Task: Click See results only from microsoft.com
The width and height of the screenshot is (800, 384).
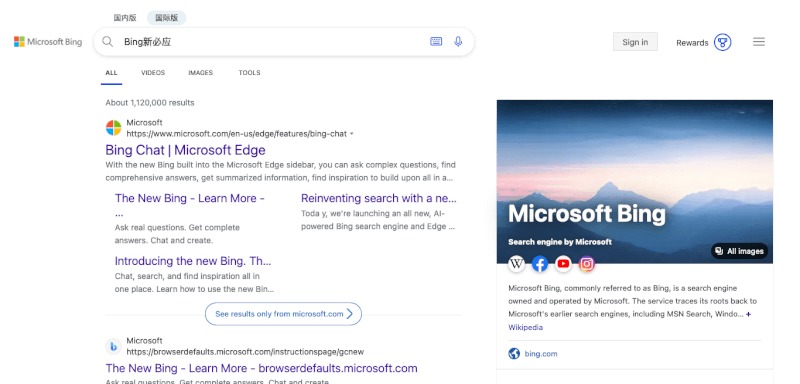Action: [x=283, y=314]
